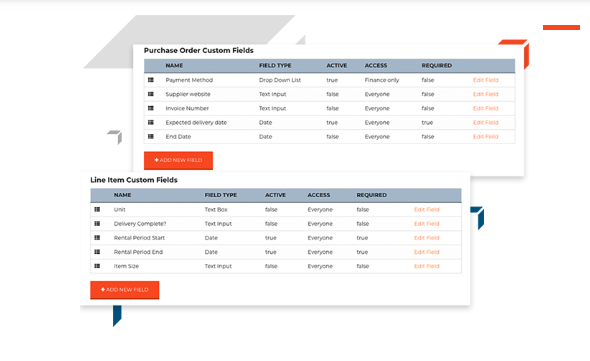
Task: Click REQUIRED header in Line Item table
Action: point(372,195)
